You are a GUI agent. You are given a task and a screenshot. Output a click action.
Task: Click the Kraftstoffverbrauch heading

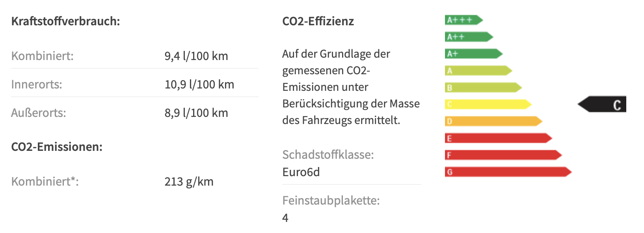[x=65, y=21]
